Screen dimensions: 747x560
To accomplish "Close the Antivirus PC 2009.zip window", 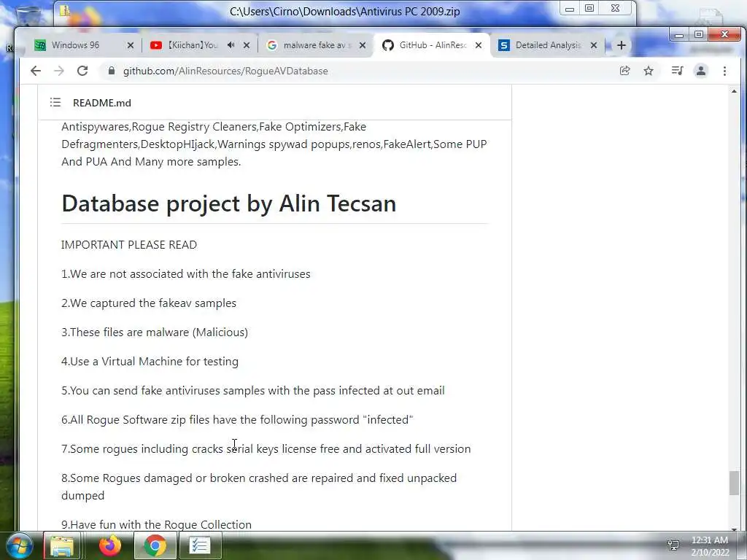I will (x=615, y=9).
